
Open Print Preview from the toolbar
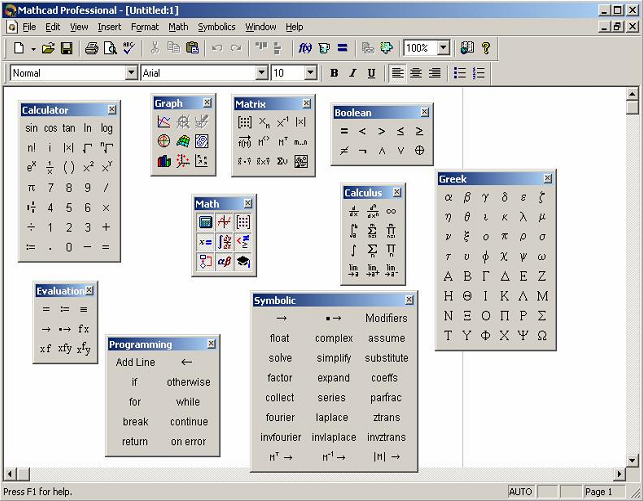coord(110,48)
